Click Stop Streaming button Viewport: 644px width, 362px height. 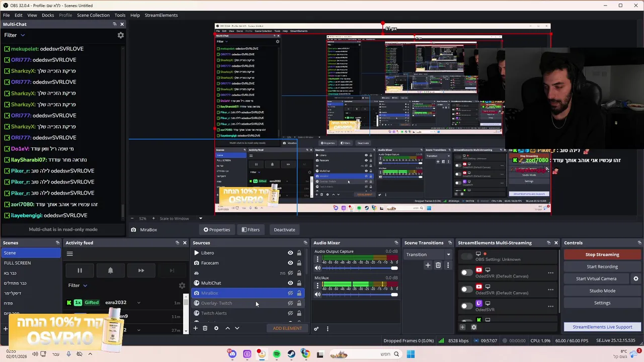point(602,254)
